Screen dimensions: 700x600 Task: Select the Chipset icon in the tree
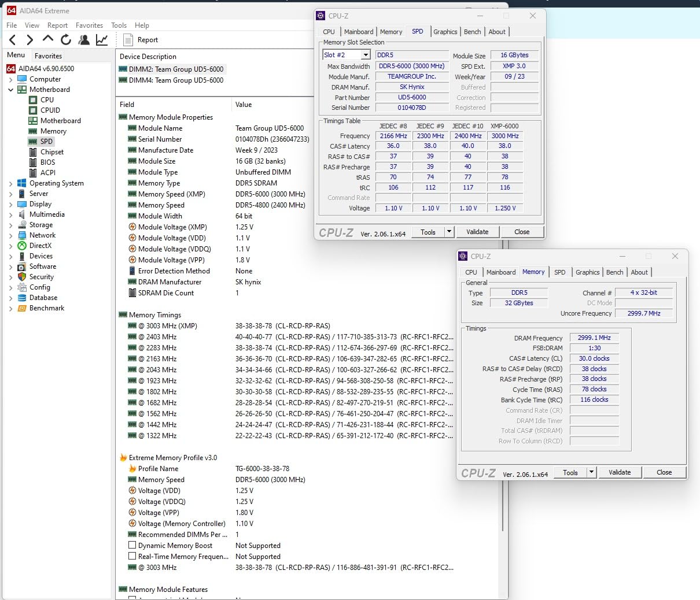click(33, 152)
